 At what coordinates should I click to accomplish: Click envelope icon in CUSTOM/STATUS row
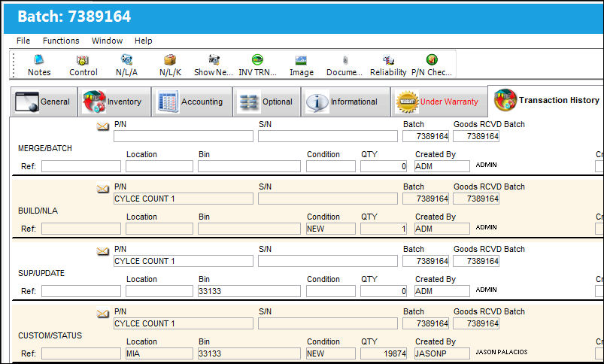(102, 313)
